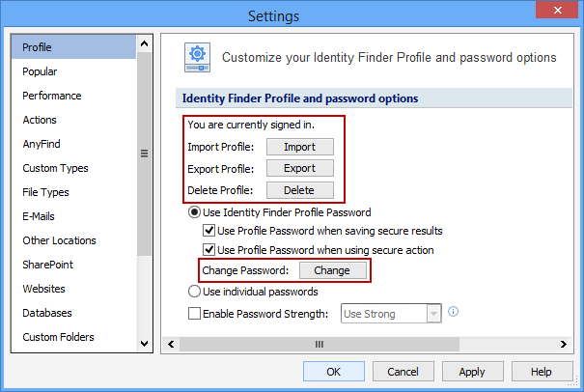Screen dimensions: 584x392
Task: Enable Password Strength checkbox
Action: [194, 313]
